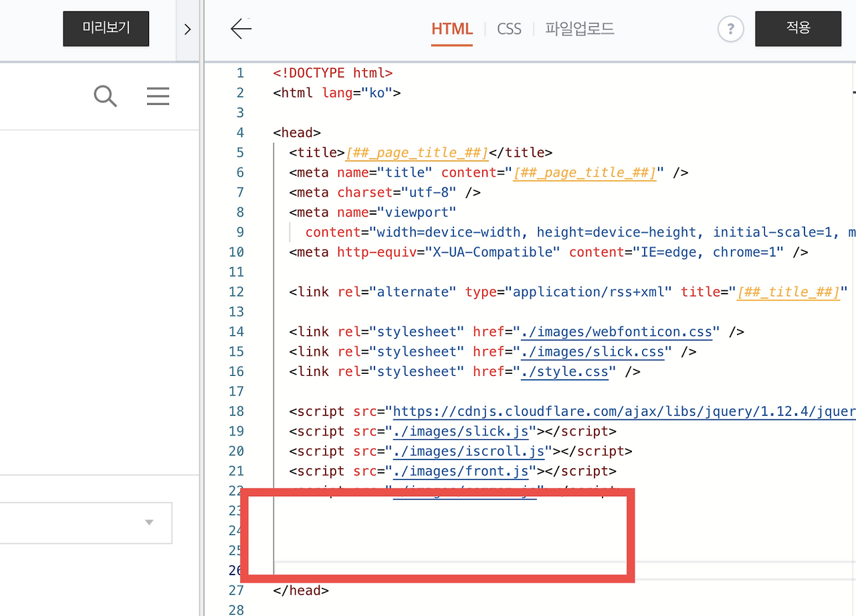This screenshot has height=616, width=856.
Task: Click the <html lang="ko"> line
Action: coord(337,93)
